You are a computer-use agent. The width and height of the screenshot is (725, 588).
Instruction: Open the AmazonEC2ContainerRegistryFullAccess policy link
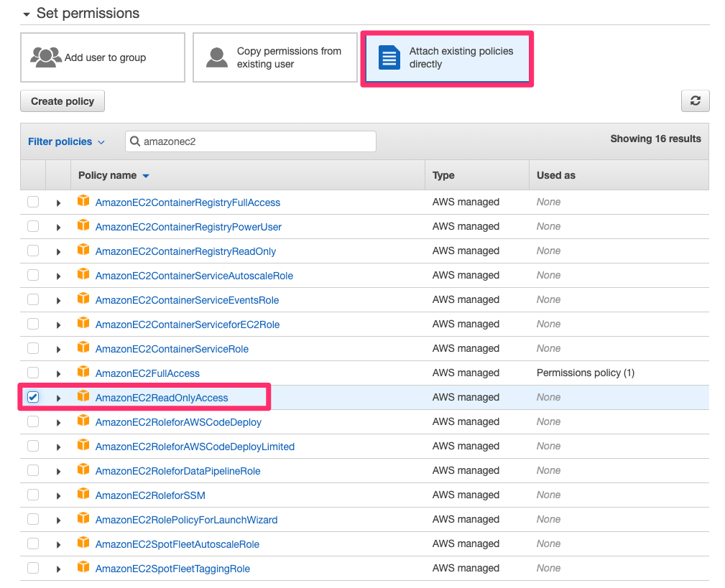[188, 202]
